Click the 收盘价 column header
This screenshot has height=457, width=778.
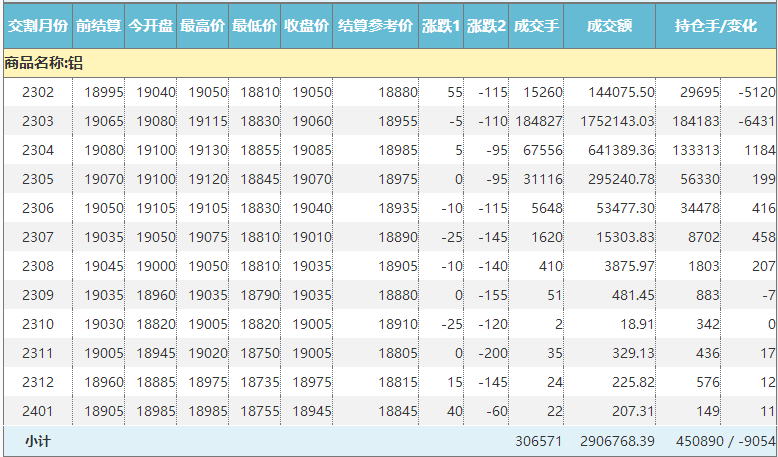[306, 25]
